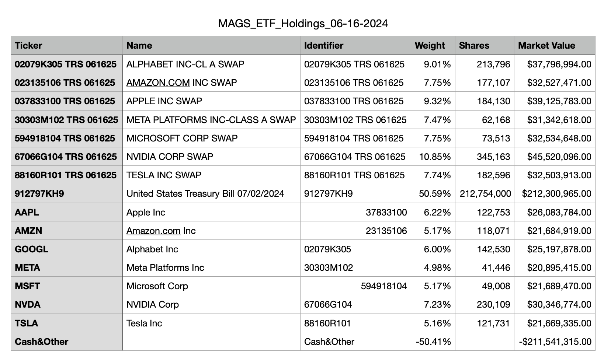604x364 pixels.
Task: Select the NVDA ticker cell
Action: point(67,304)
